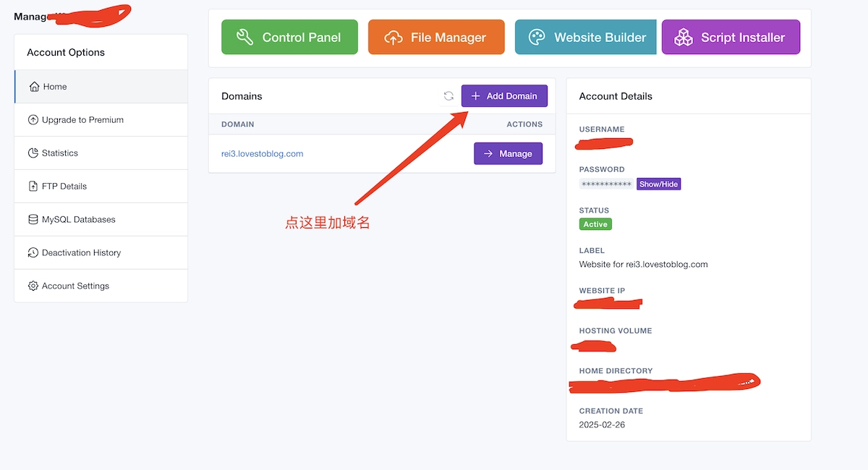Screen dimensions: 868x470
Task: Toggle password visibility with Show/Hide
Action: 658,184
